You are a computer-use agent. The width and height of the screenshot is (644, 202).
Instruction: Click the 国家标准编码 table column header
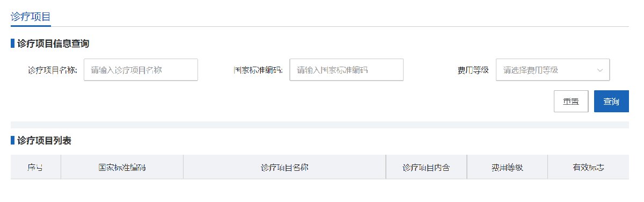point(122,167)
